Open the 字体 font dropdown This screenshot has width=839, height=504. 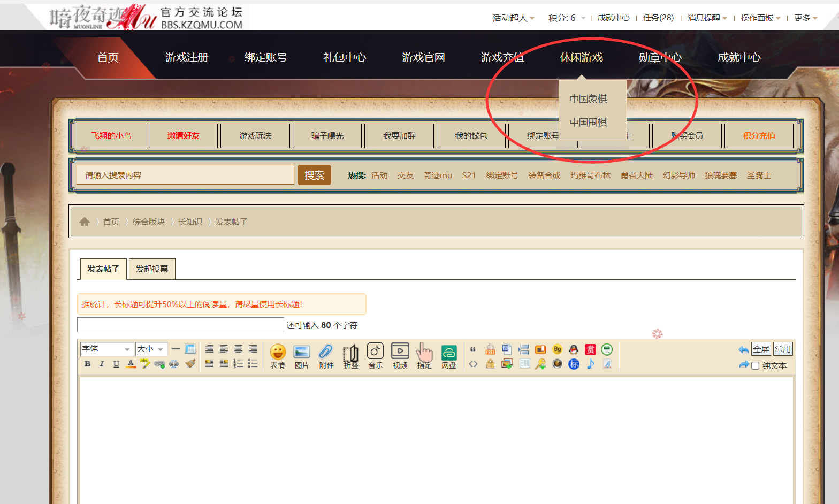tap(106, 349)
